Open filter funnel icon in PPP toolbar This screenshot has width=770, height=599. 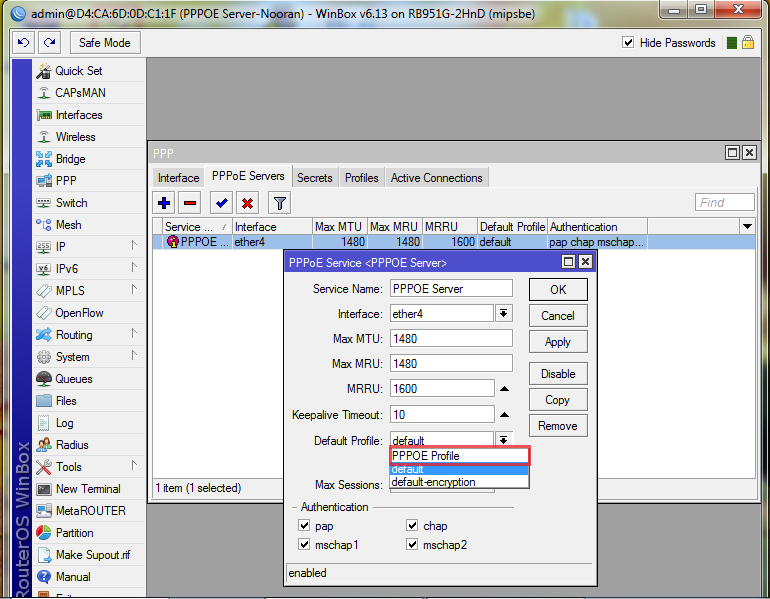(x=279, y=203)
